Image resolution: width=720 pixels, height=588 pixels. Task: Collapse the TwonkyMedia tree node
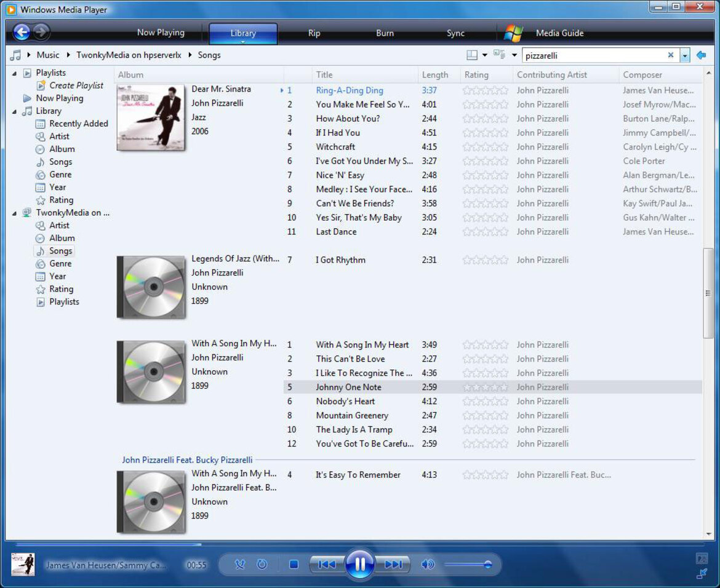click(x=14, y=213)
